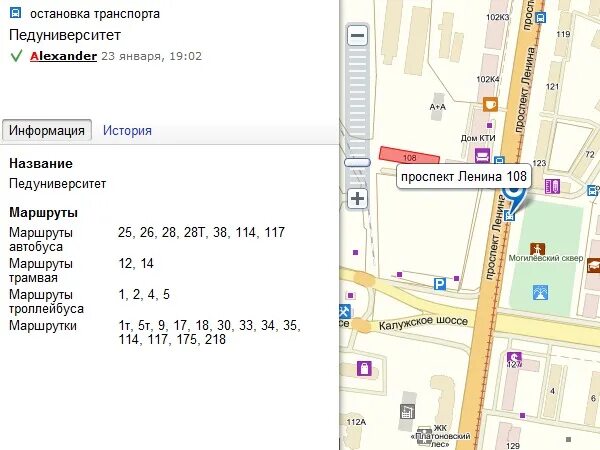This screenshot has height=450, width=600.
Task: Click the bus stop icon beside остановка транспорта
Action: (15, 13)
